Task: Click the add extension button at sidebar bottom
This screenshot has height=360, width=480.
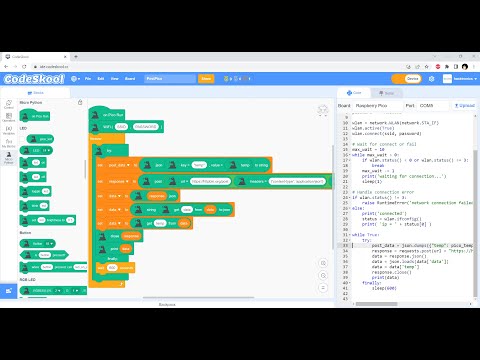Action: click(x=9, y=291)
